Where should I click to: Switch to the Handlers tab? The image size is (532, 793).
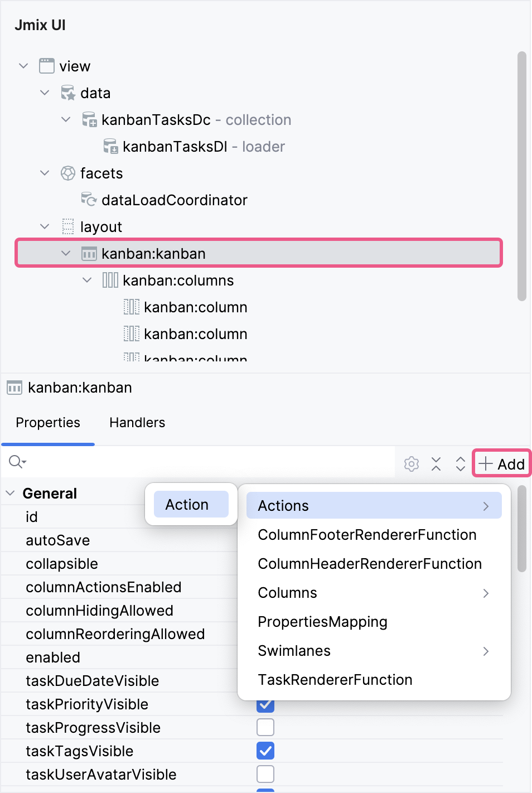(x=137, y=423)
